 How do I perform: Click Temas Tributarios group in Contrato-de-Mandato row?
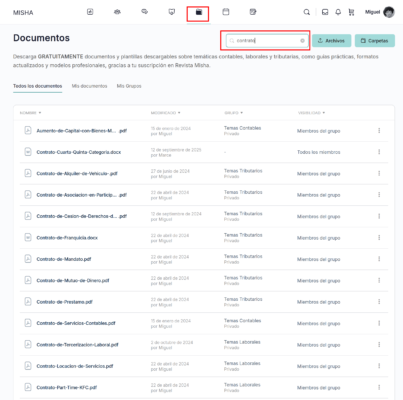(x=243, y=256)
